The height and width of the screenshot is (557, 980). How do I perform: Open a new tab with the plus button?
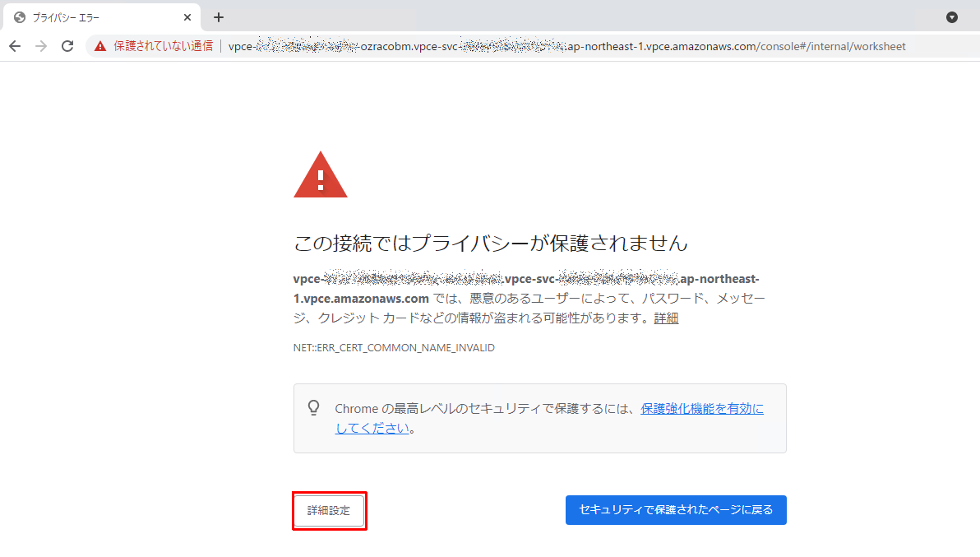click(218, 17)
